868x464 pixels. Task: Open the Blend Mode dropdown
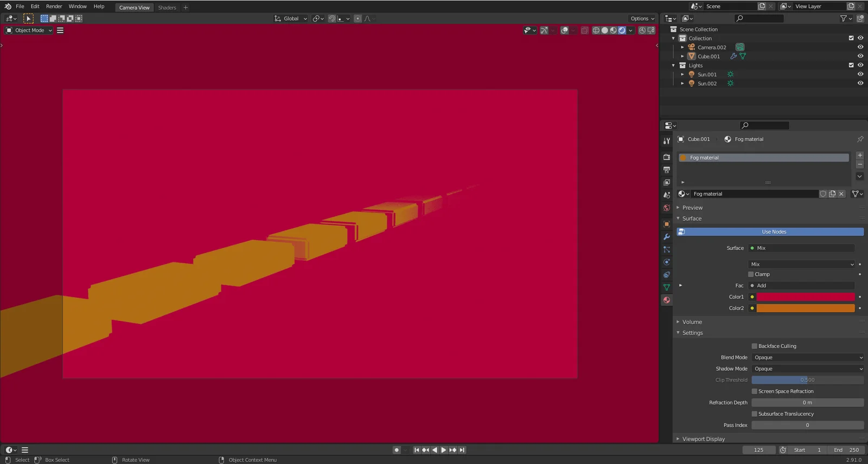(x=807, y=358)
